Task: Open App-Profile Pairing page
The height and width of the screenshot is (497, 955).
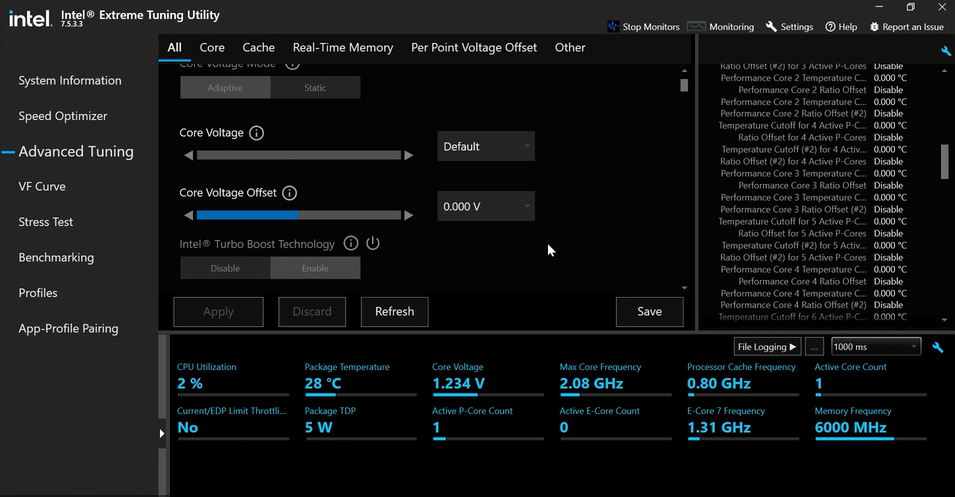Action: coord(68,328)
